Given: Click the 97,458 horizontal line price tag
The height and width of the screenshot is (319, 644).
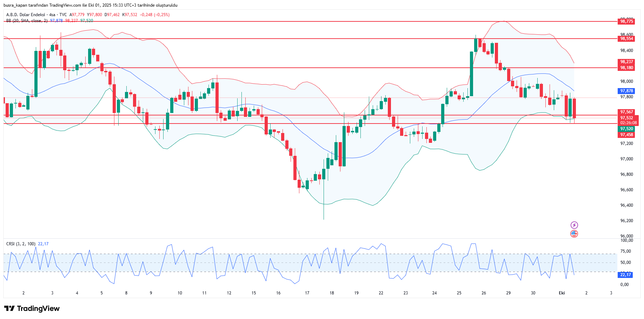Looking at the screenshot, I should 626,135.
